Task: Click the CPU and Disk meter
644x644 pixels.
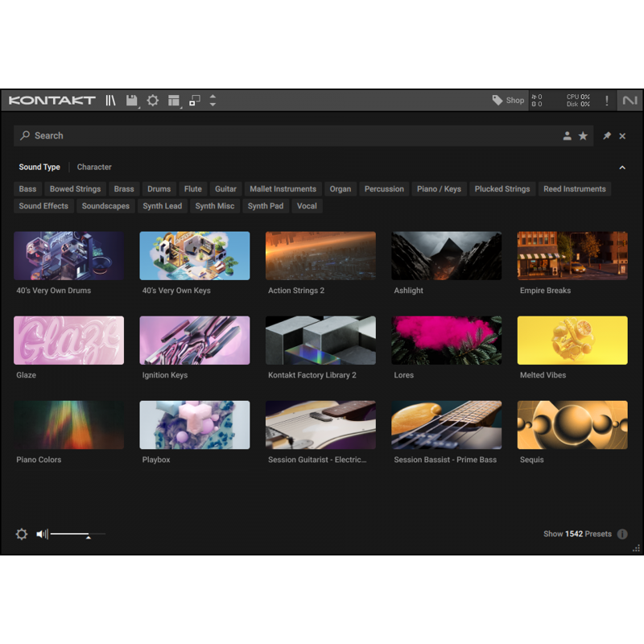Action: 578,100
